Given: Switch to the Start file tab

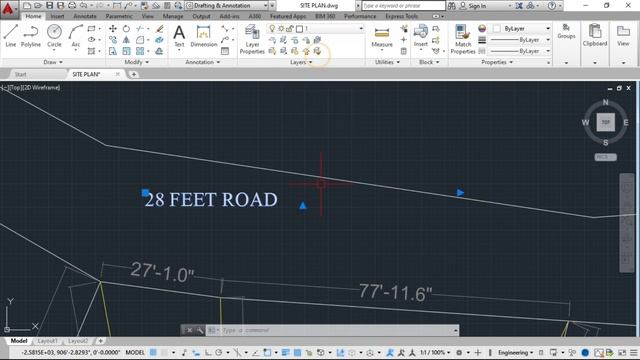Looking at the screenshot, I should pyautogui.click(x=20, y=74).
